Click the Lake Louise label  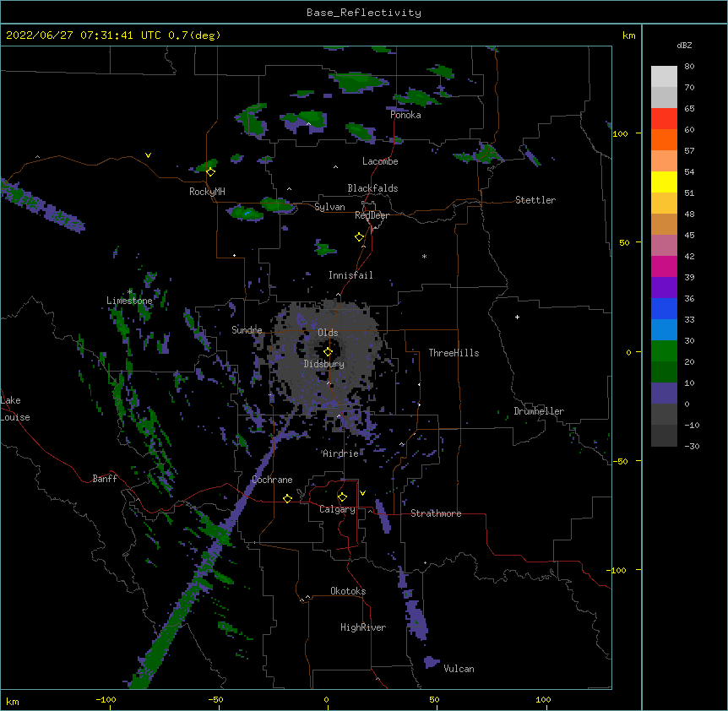coord(15,409)
